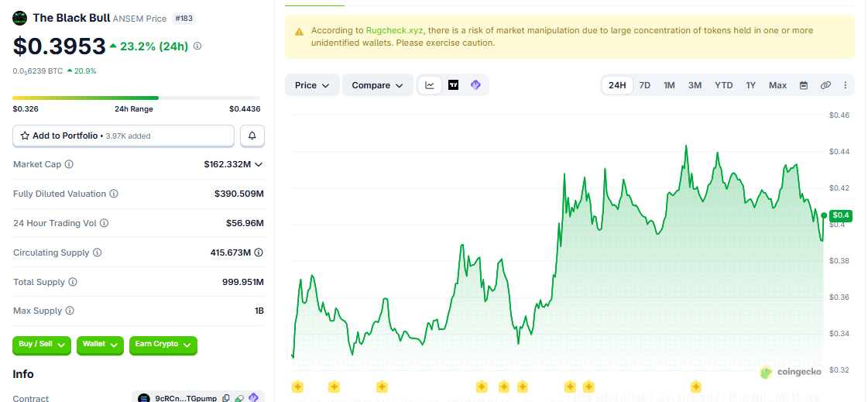Switch chart to YTD range
Screen dimensions: 868x402
pos(723,85)
